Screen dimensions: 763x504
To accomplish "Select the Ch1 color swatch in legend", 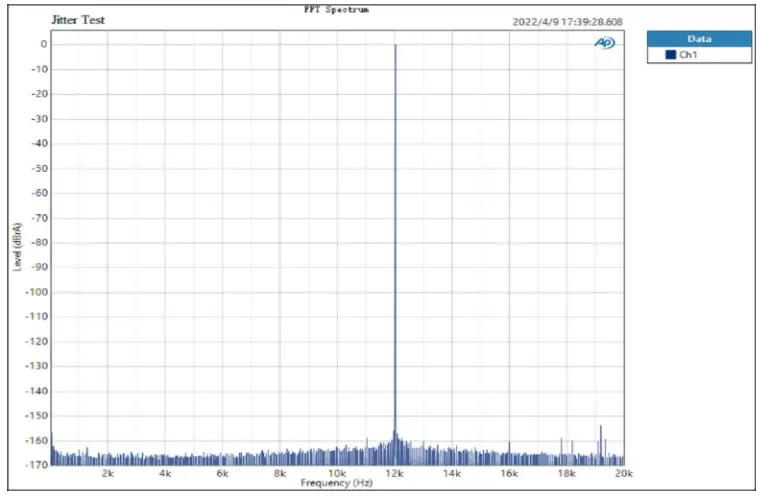I will 671,54.
